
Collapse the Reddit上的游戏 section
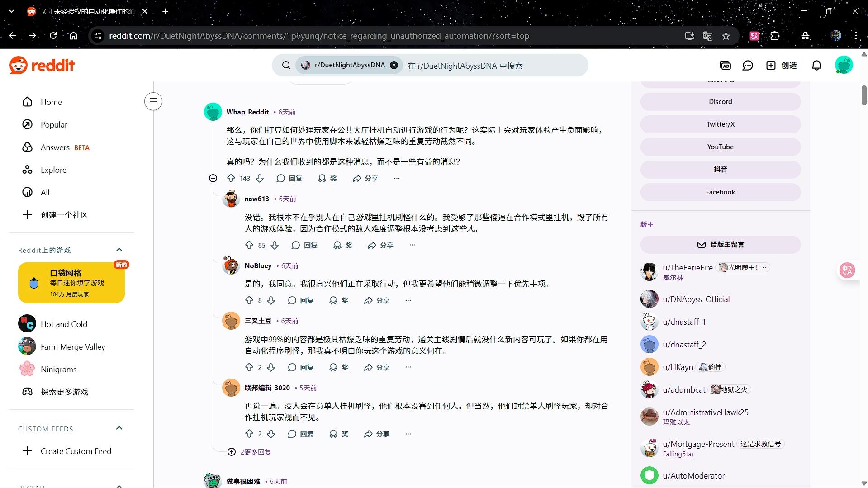pyautogui.click(x=119, y=250)
